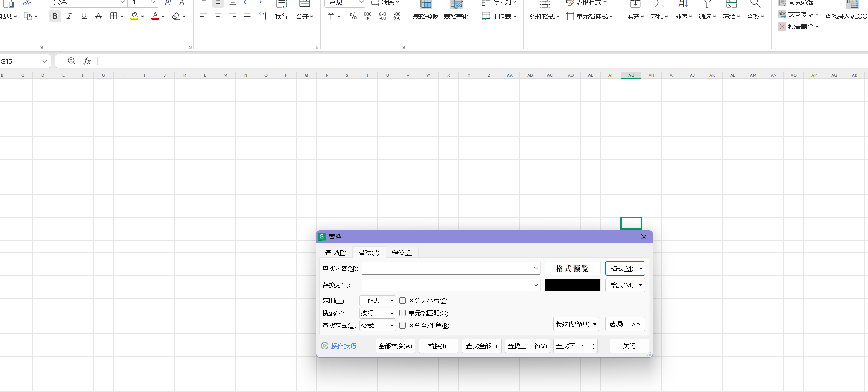Image resolution: width=868 pixels, height=392 pixels.
Task: Click the 文本提取 text extract tool
Action: click(798, 14)
